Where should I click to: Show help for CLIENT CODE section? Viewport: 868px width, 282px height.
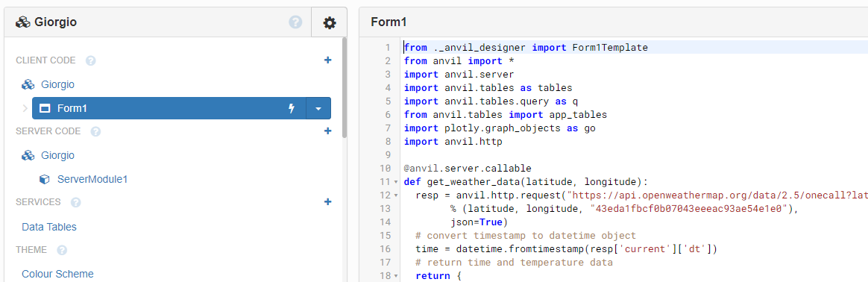click(x=91, y=60)
